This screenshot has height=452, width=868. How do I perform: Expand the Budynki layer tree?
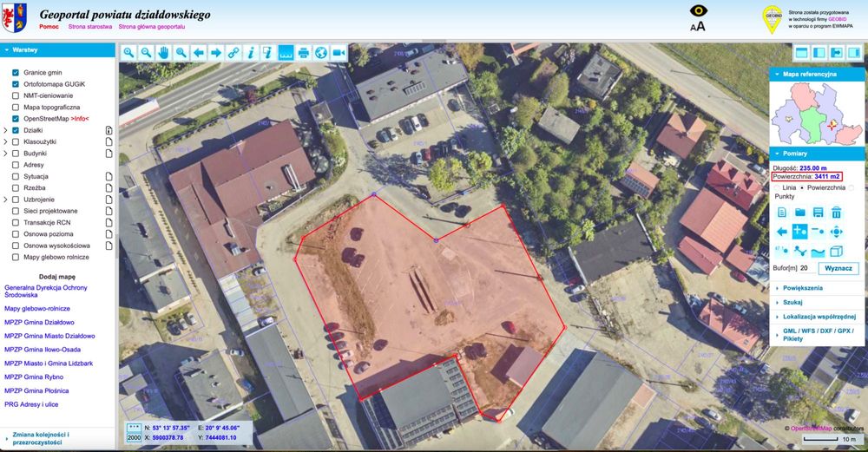[x=5, y=154]
